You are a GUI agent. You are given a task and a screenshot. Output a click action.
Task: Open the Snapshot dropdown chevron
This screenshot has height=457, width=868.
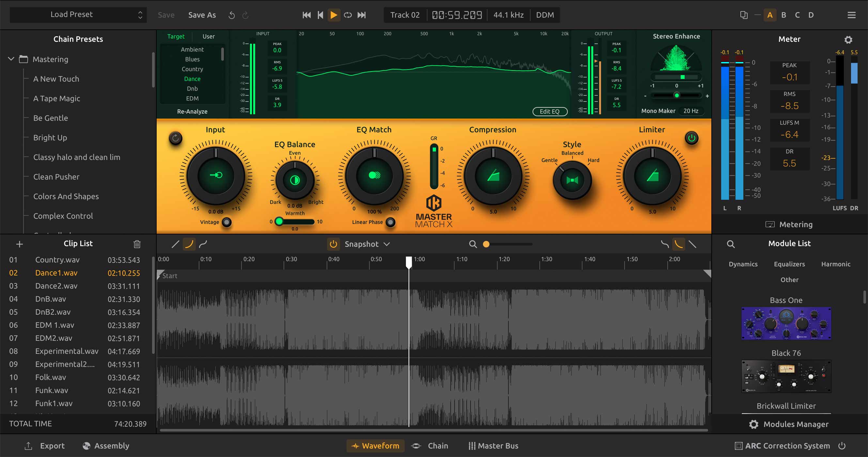(x=387, y=244)
